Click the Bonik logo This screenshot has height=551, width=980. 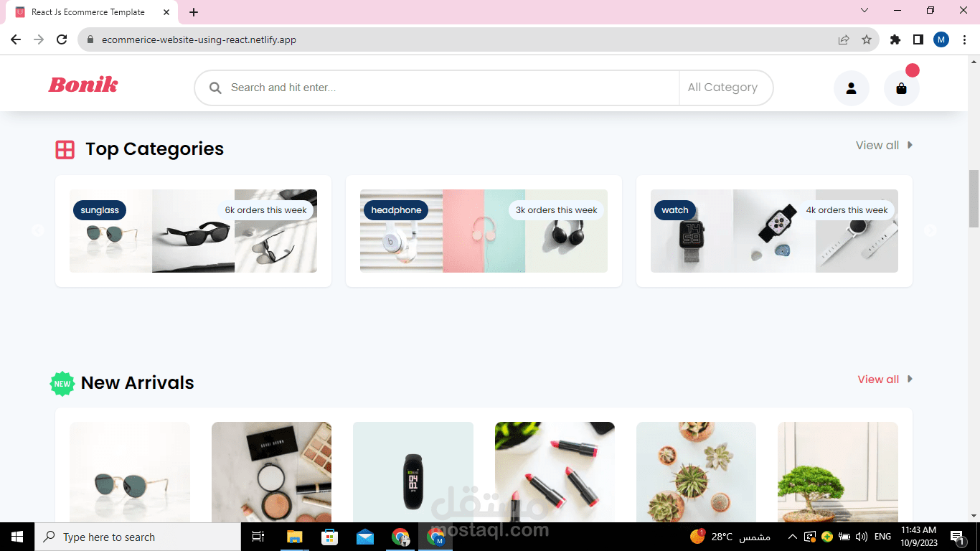pyautogui.click(x=83, y=85)
